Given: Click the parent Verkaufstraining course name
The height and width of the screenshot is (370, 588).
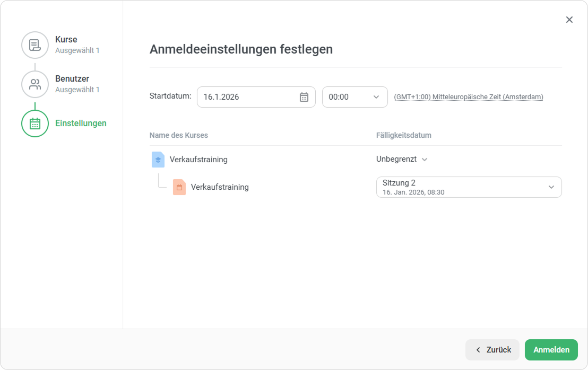Looking at the screenshot, I should (198, 160).
